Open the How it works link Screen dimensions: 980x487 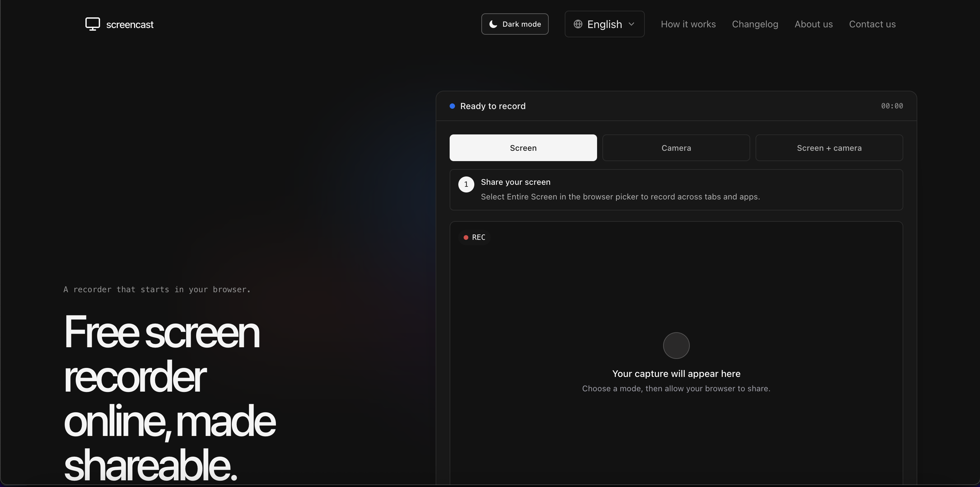688,24
